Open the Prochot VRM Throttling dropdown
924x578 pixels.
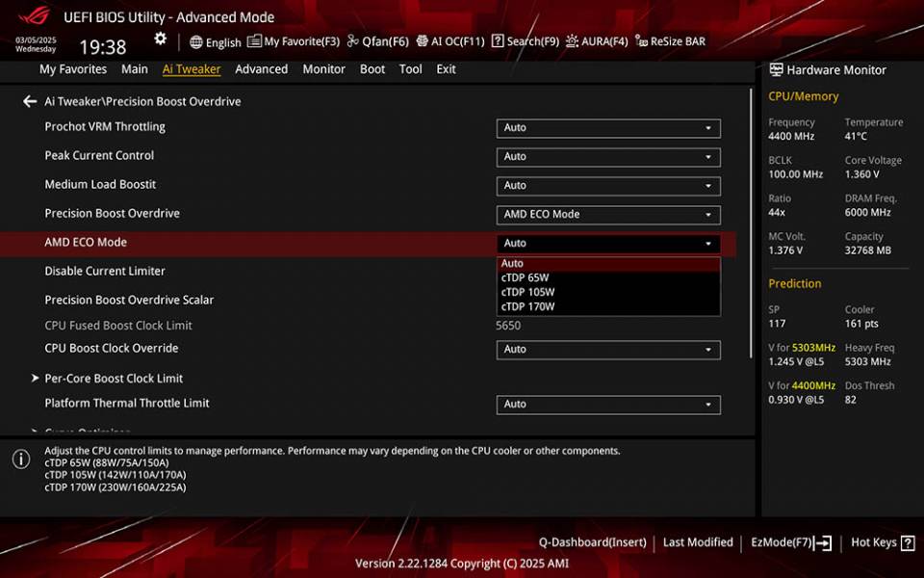point(608,128)
